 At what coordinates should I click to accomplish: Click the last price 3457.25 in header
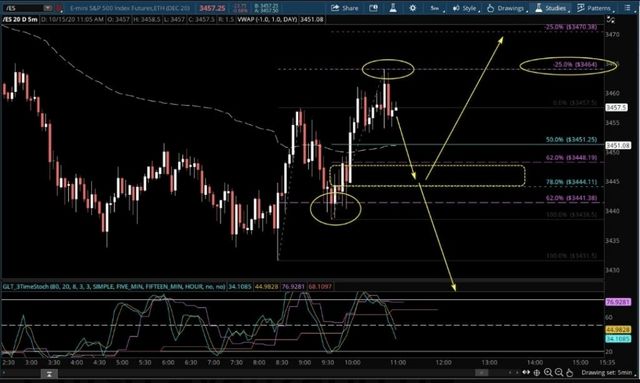[212, 8]
